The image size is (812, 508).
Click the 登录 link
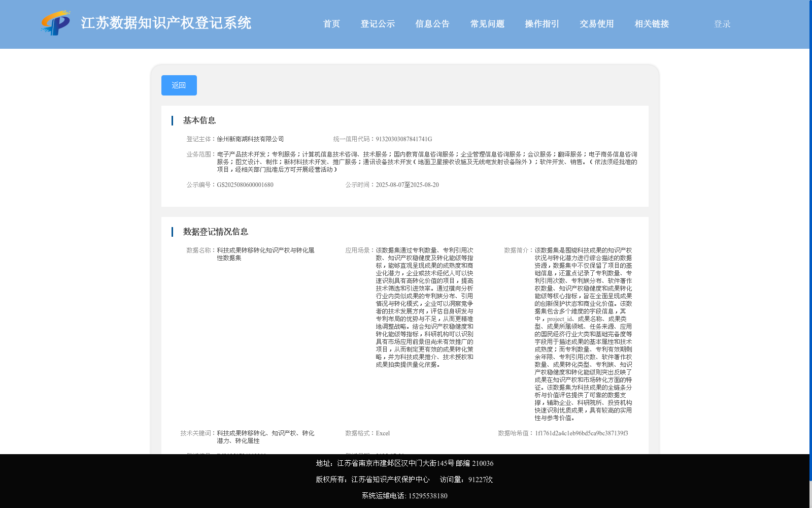pos(722,24)
